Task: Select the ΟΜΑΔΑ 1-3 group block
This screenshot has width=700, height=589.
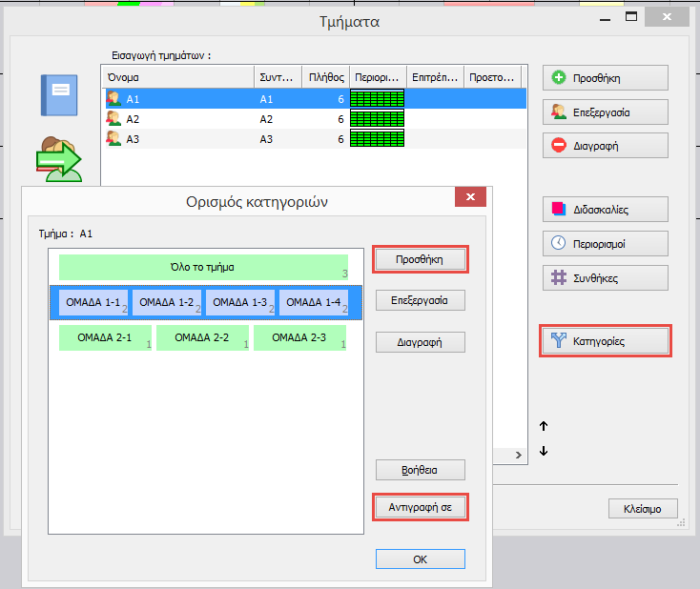Action: [240, 302]
